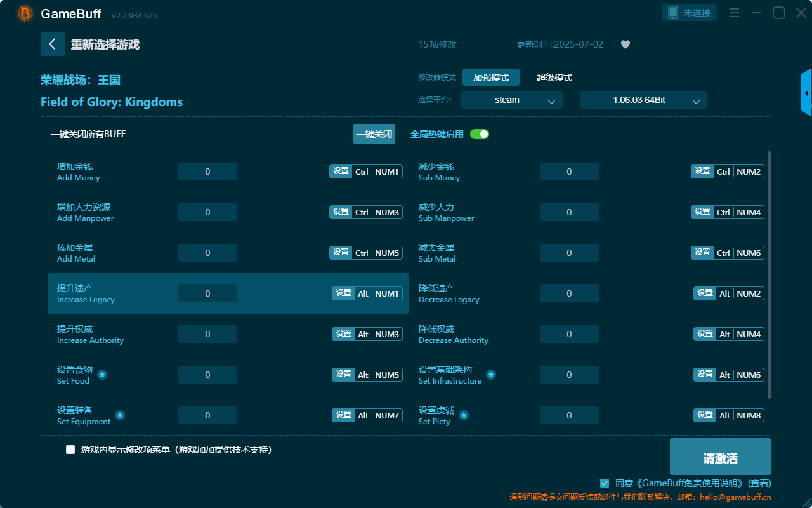The image size is (812, 508).
Task: Open the 1.06.03 64Bit version dropdown
Action: coord(643,100)
